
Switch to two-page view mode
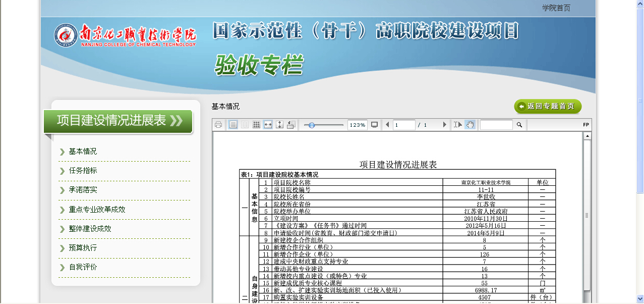tap(245, 125)
